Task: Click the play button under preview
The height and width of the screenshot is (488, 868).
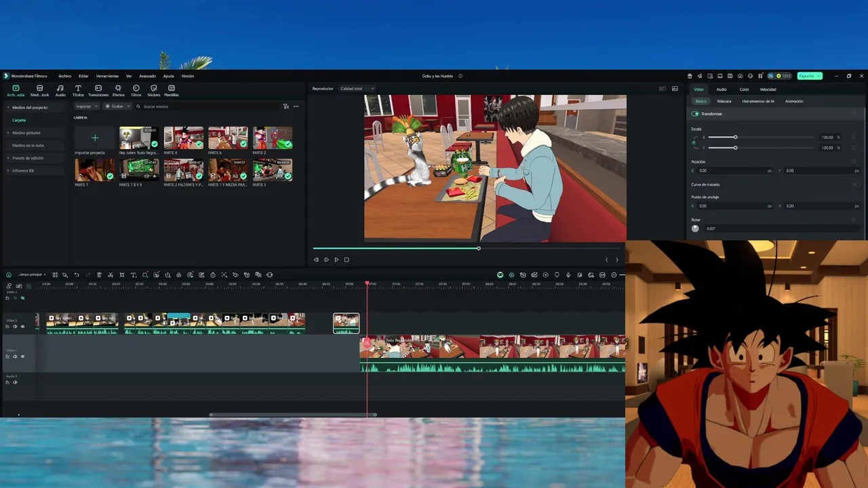Action: [x=336, y=260]
